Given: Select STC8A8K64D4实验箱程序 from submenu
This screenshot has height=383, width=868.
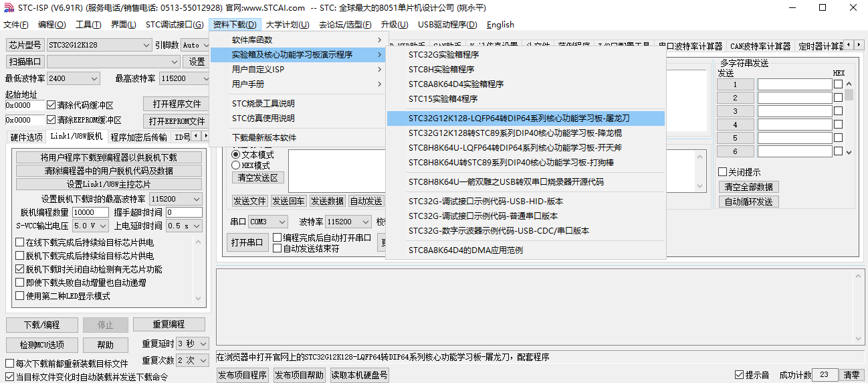Looking at the screenshot, I should pos(526,84).
